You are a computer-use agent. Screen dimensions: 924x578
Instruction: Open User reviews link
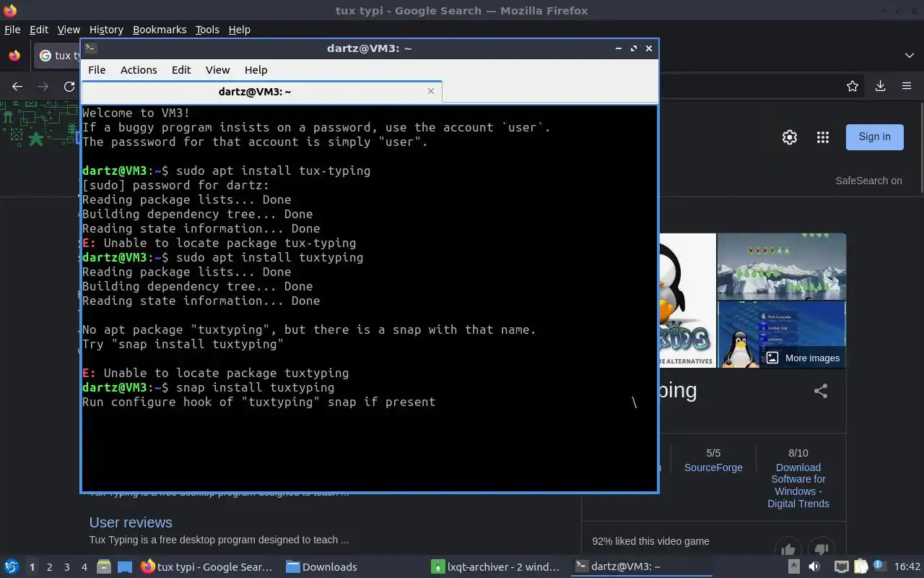[131, 522]
